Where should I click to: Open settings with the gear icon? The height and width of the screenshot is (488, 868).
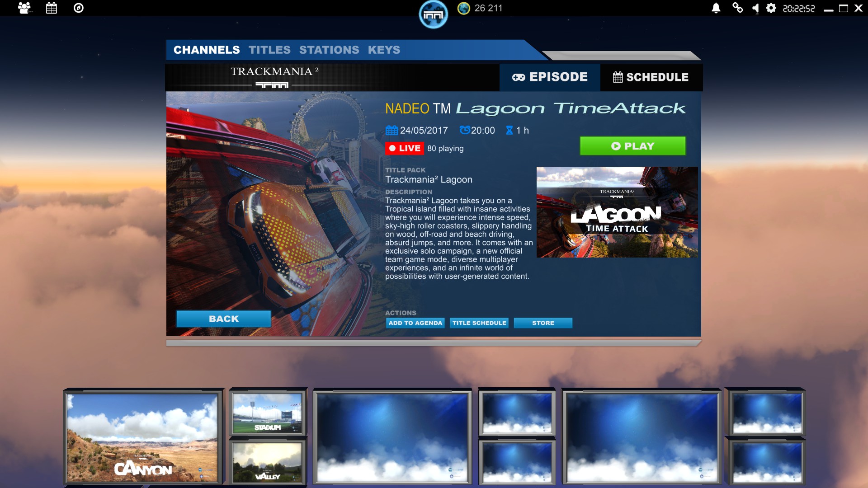771,8
